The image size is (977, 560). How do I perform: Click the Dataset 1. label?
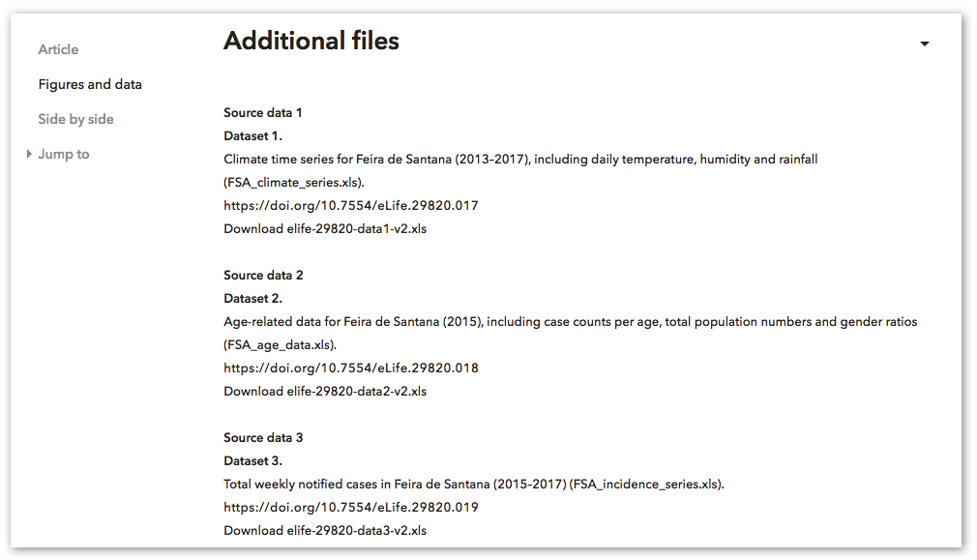pyautogui.click(x=253, y=135)
